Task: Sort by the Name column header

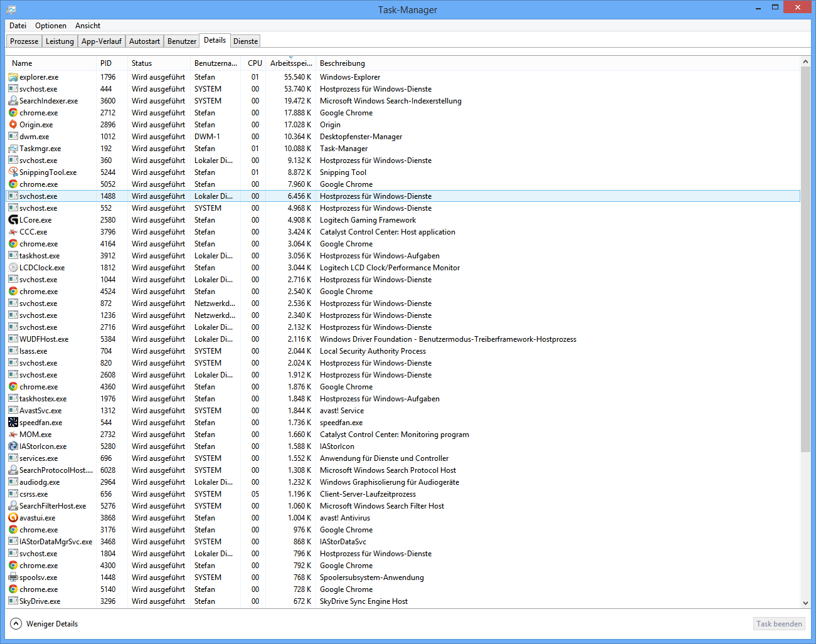Action: pos(51,63)
